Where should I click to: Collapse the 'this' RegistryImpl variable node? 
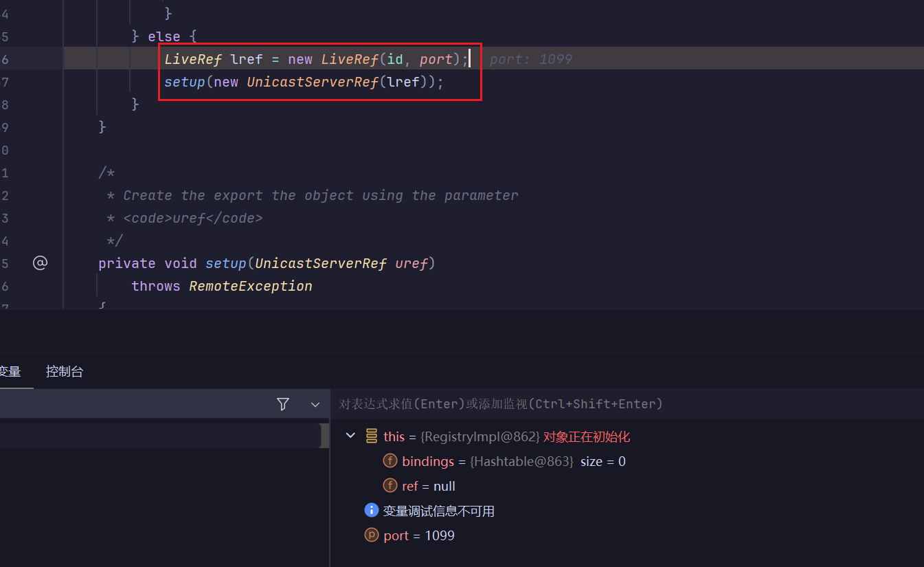pos(350,436)
